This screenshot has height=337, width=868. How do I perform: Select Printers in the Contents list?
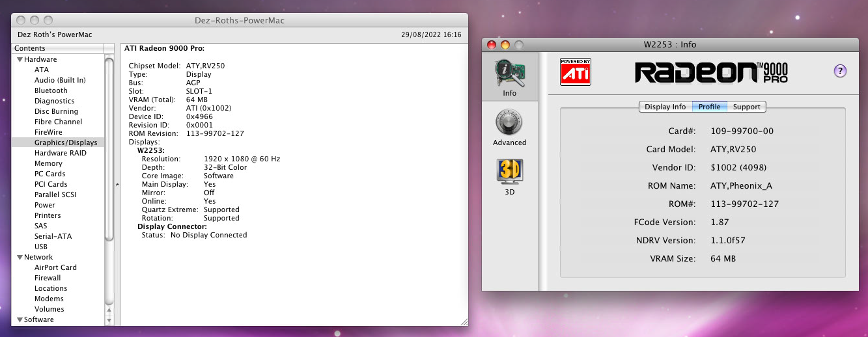[x=48, y=215]
